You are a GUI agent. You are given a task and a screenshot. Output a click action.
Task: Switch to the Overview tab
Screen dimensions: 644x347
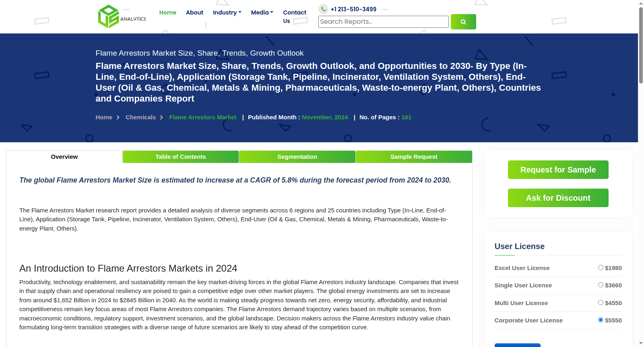coord(64,157)
